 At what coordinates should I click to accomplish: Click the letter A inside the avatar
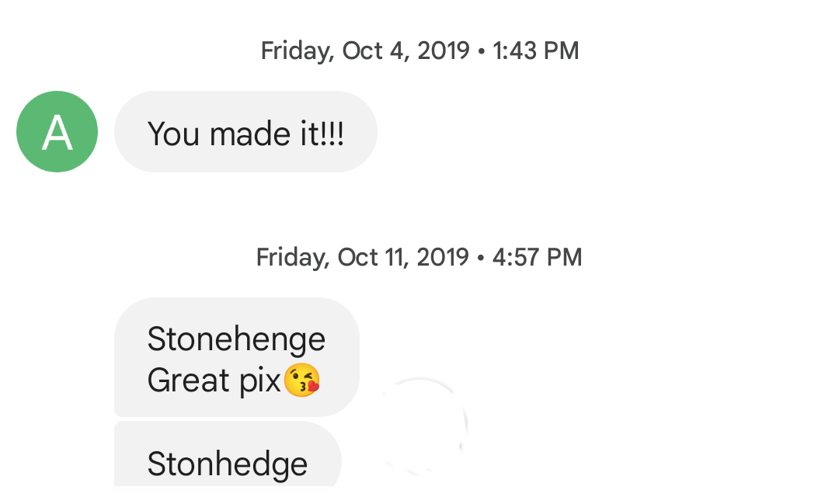[57, 132]
